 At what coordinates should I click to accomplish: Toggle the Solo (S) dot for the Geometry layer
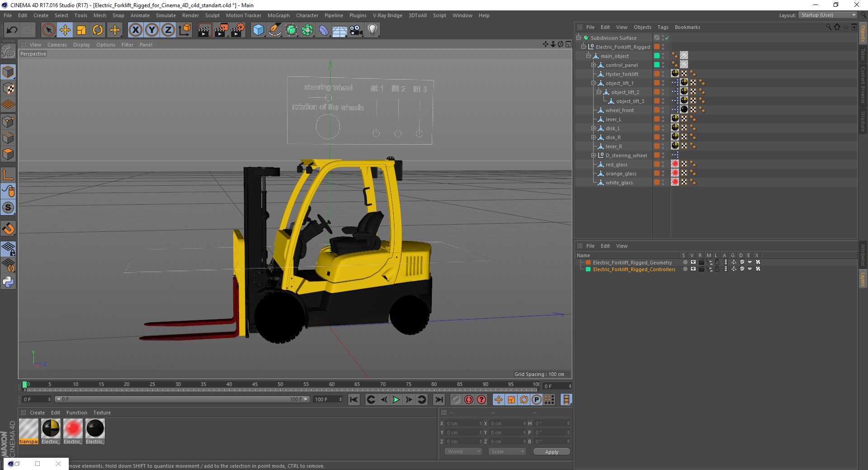(685, 262)
